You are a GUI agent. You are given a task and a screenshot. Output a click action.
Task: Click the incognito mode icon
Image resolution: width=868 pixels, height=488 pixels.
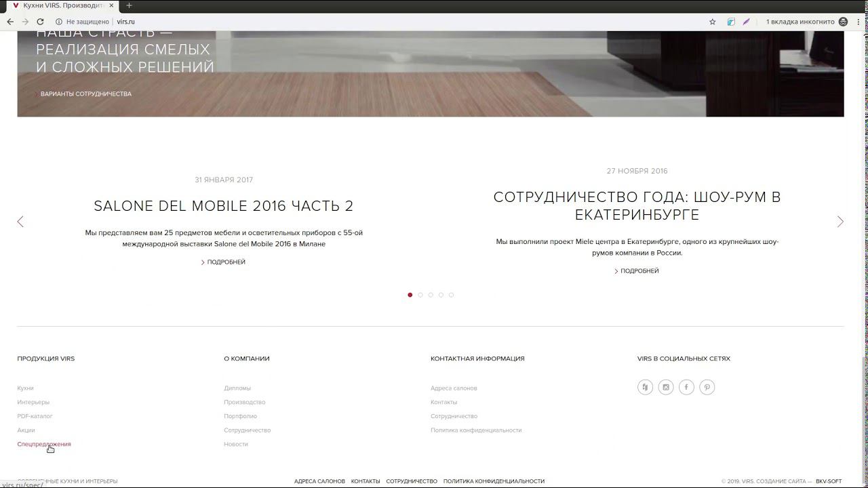pos(844,22)
